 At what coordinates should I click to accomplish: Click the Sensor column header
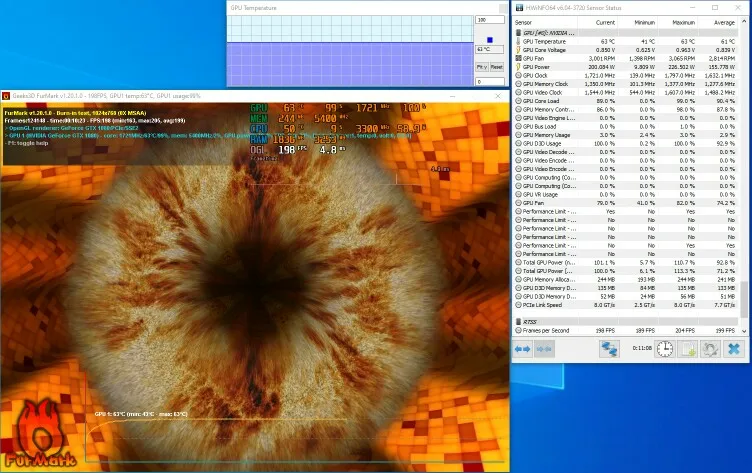(x=523, y=23)
